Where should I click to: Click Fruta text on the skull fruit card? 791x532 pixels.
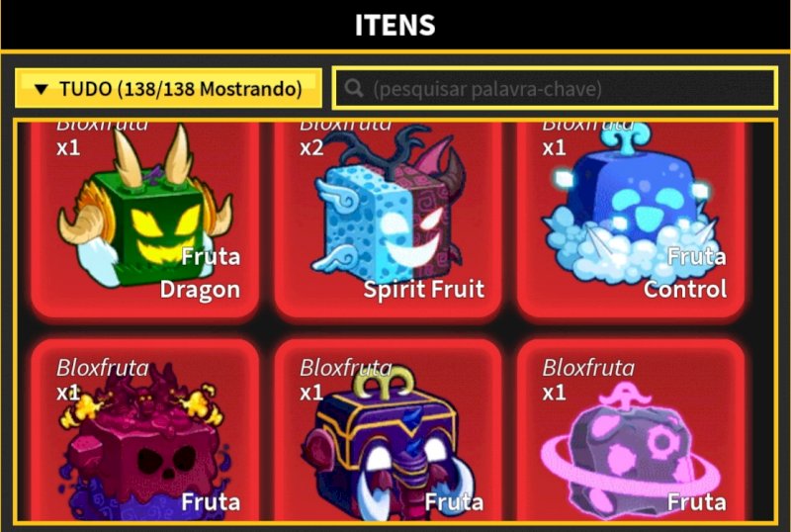[x=211, y=501]
